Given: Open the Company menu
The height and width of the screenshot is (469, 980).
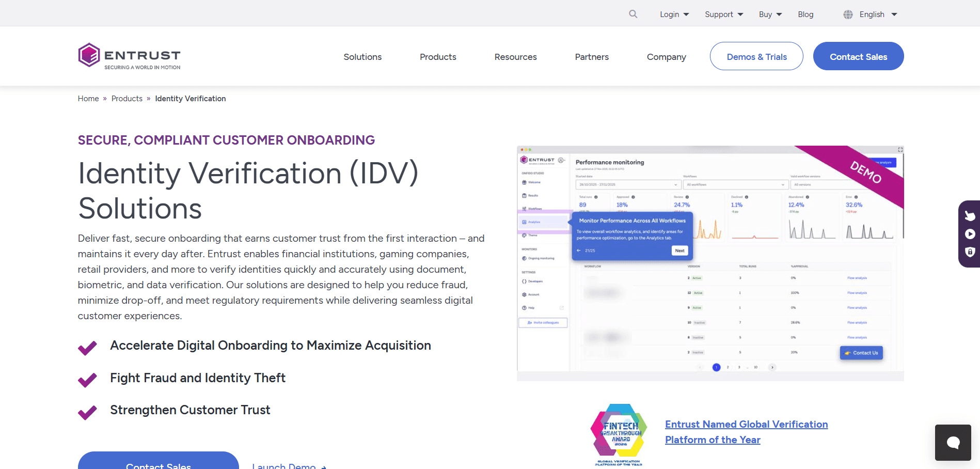Looking at the screenshot, I should click(666, 57).
